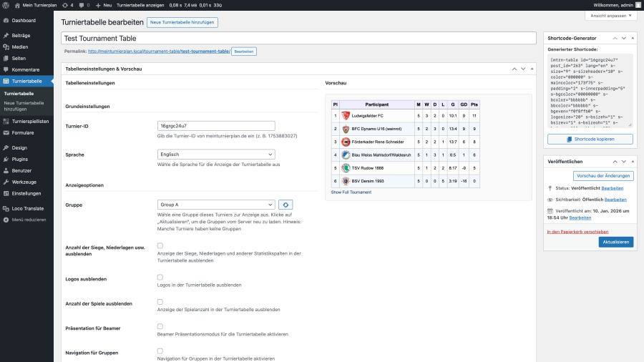Click the Show Full Tournament link

point(351,192)
